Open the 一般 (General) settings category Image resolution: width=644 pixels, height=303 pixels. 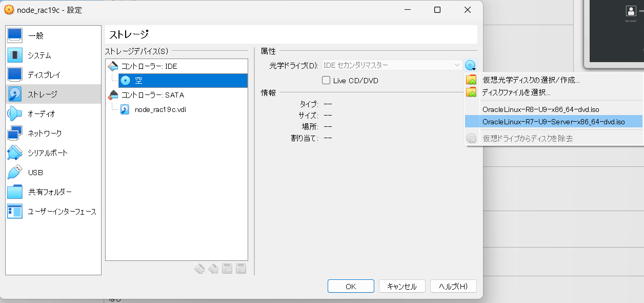53,36
